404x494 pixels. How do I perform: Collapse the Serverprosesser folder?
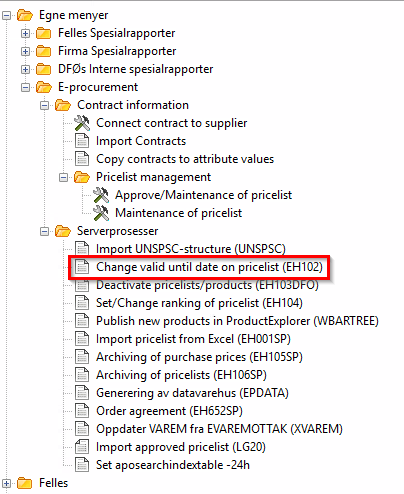[44, 231]
